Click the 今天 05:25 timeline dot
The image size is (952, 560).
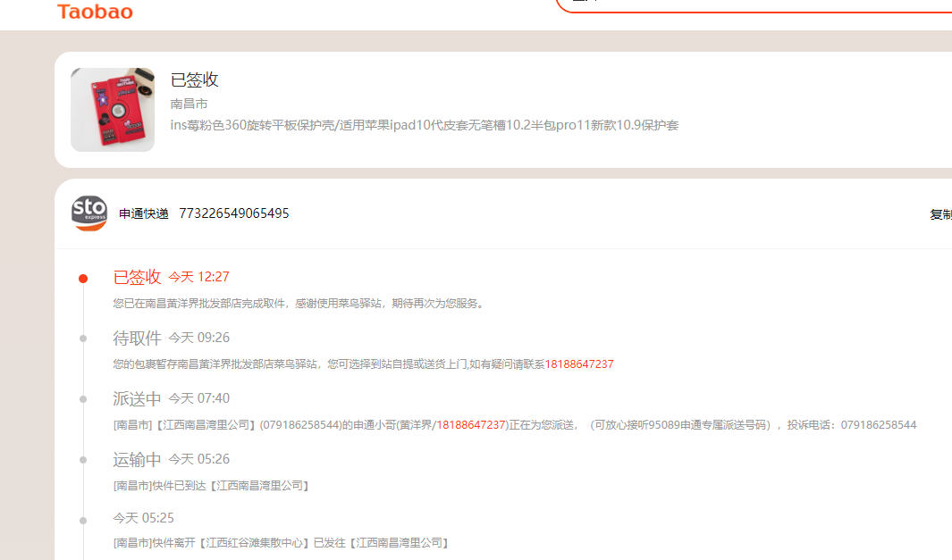click(83, 521)
